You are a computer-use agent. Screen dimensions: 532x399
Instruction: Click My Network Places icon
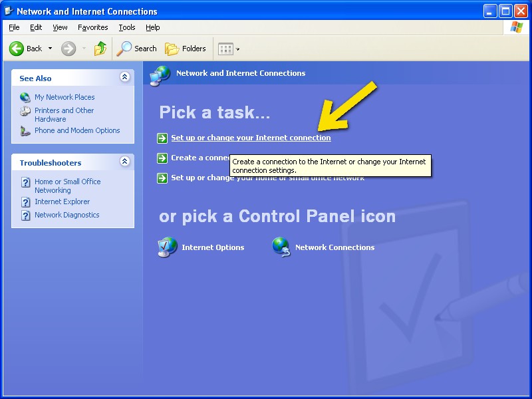[25, 97]
